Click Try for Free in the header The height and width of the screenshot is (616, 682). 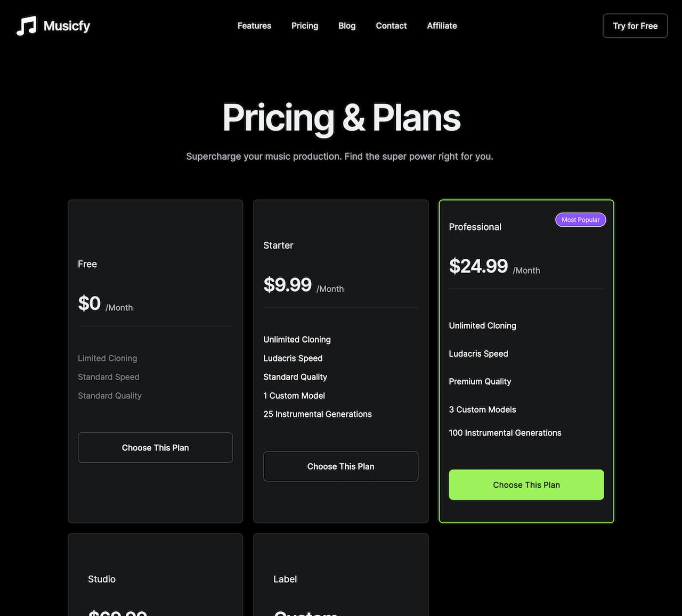(635, 26)
